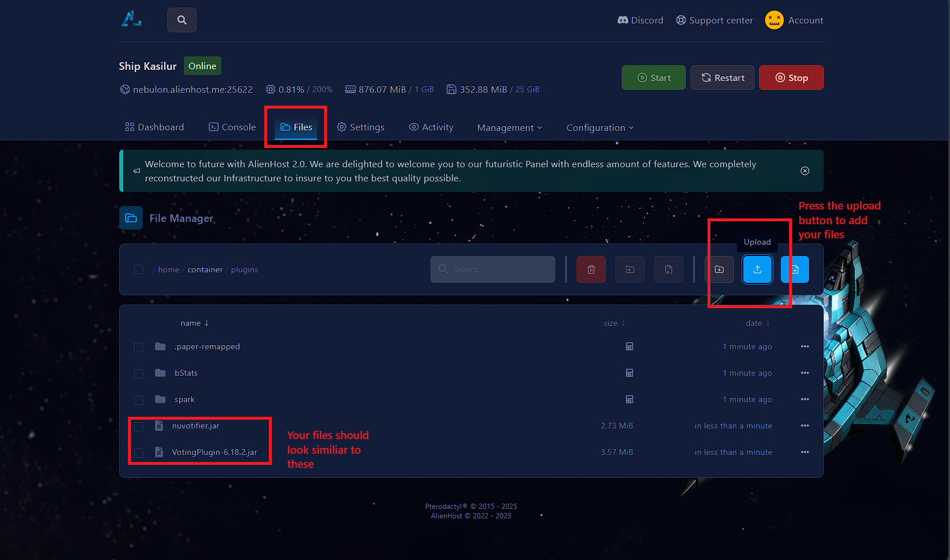Click the new file button
This screenshot has width=950, height=560.
[794, 269]
